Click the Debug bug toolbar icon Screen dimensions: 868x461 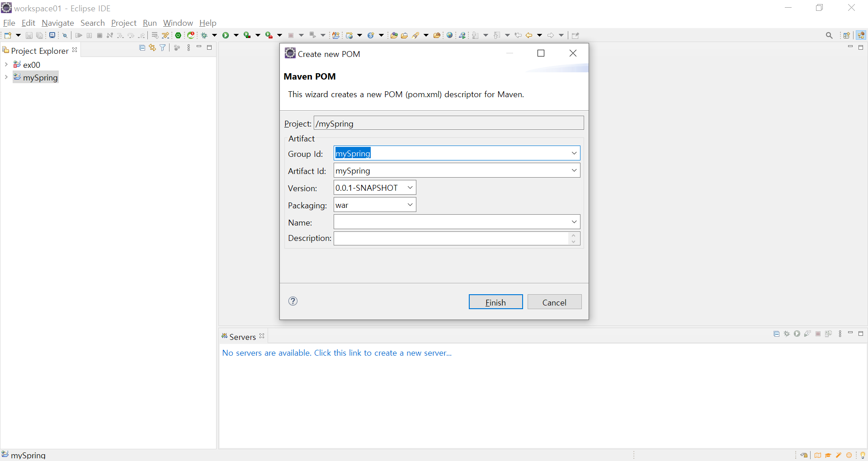point(204,35)
